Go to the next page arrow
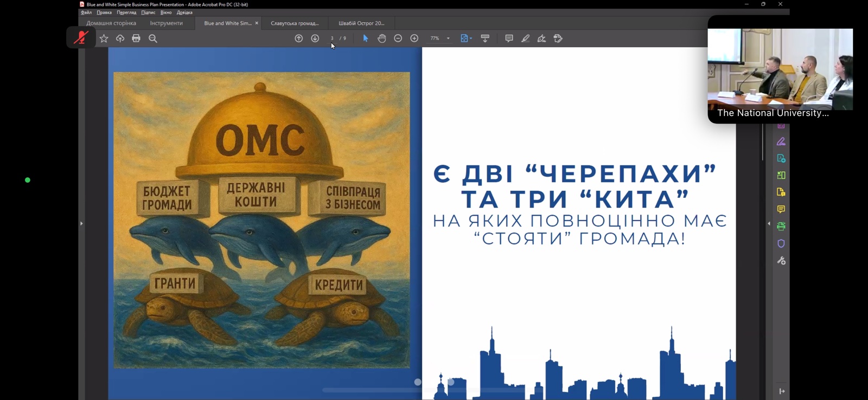The image size is (868, 400). coord(315,38)
